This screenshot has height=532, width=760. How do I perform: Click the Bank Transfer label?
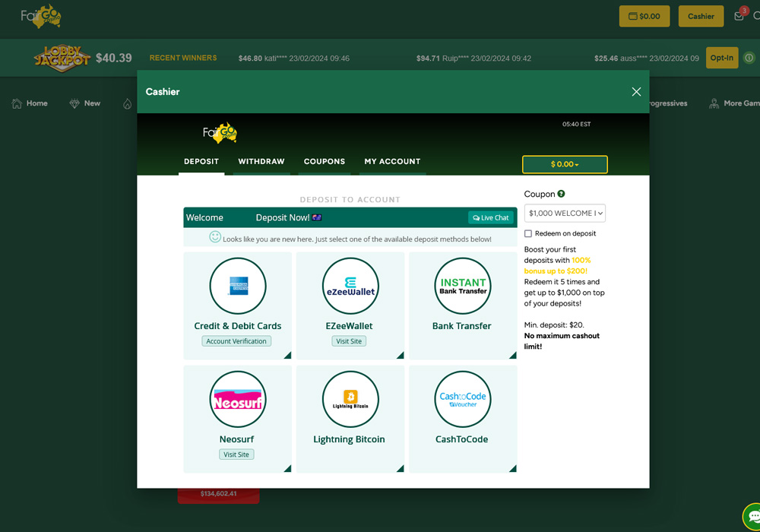[461, 326]
